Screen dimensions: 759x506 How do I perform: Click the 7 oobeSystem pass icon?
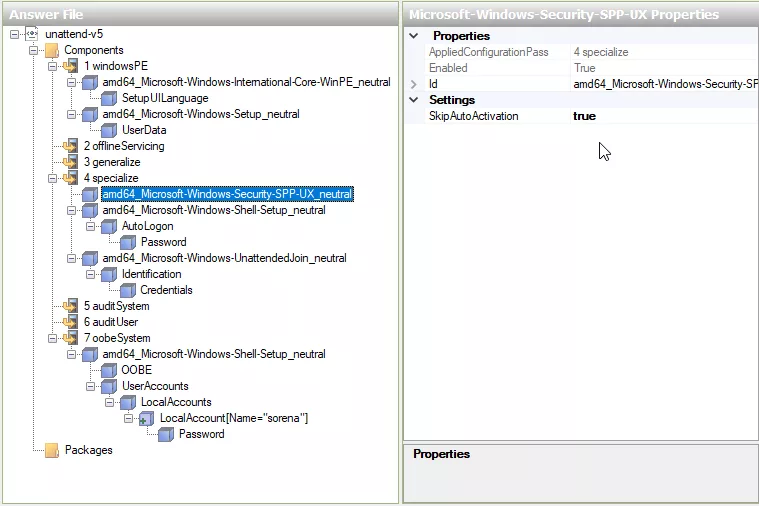(71, 337)
